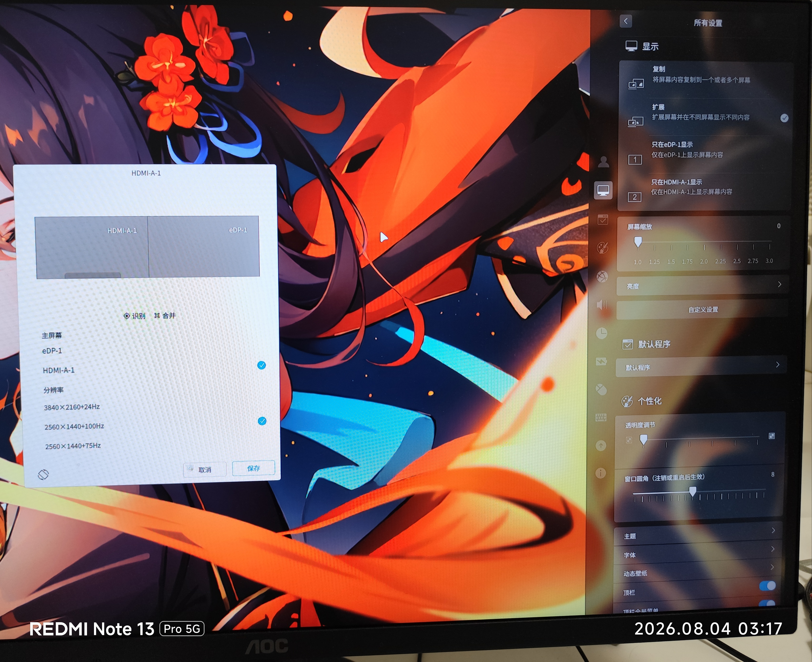Screen dimensions: 812x662
Task: Expand the 默认程序 row
Action: tap(701, 366)
